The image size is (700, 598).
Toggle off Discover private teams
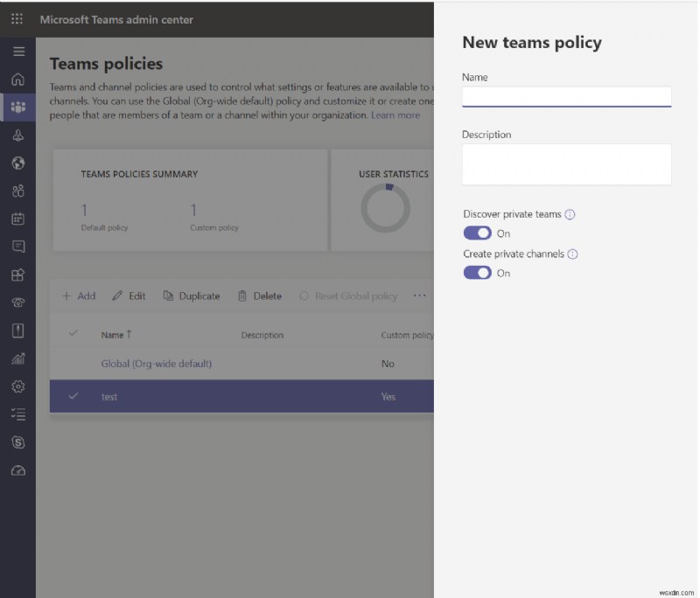click(477, 233)
